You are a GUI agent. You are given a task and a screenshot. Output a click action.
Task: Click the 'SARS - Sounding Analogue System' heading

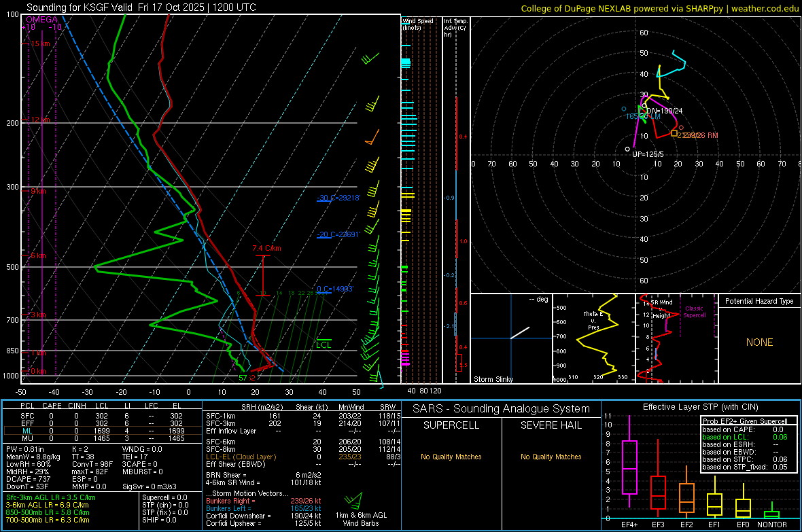(x=502, y=409)
